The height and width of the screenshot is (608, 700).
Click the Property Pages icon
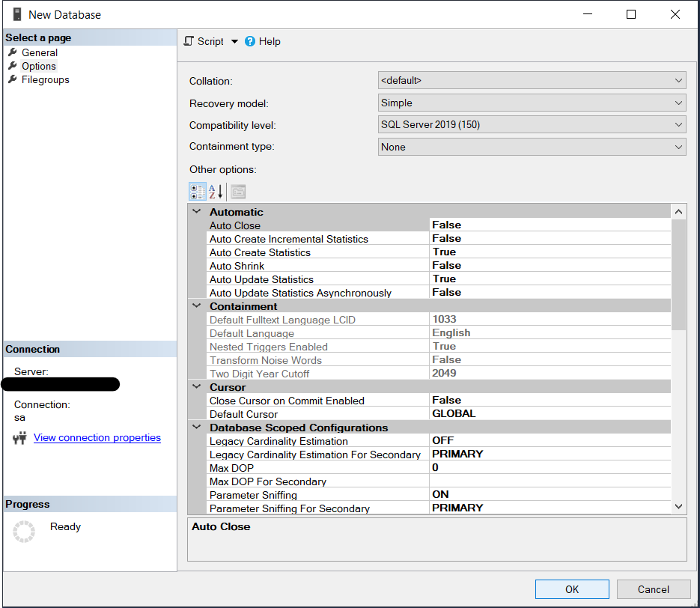[x=238, y=192]
